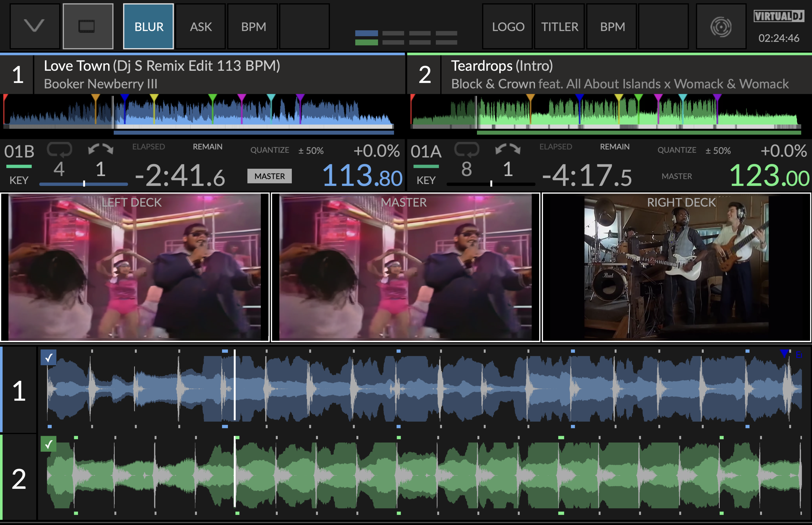The width and height of the screenshot is (812, 525).
Task: Toggle deck 2 KEY lock
Action: [426, 180]
